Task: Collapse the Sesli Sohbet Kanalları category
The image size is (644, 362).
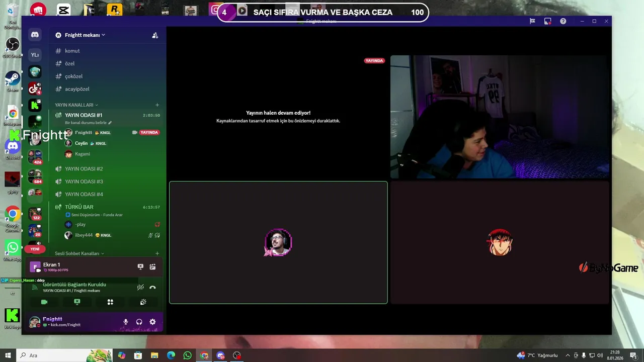Action: [x=79, y=253]
